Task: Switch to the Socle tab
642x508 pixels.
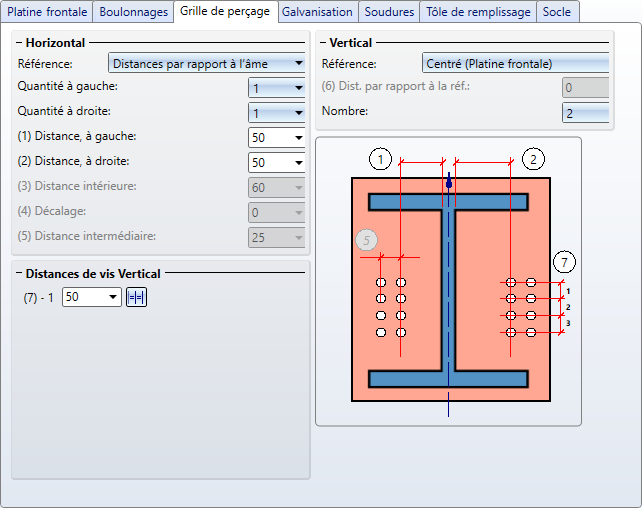Action: 557,12
